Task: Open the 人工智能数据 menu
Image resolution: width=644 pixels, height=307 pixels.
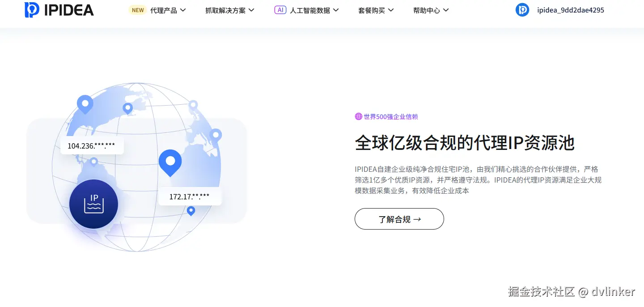Action: coord(310,10)
